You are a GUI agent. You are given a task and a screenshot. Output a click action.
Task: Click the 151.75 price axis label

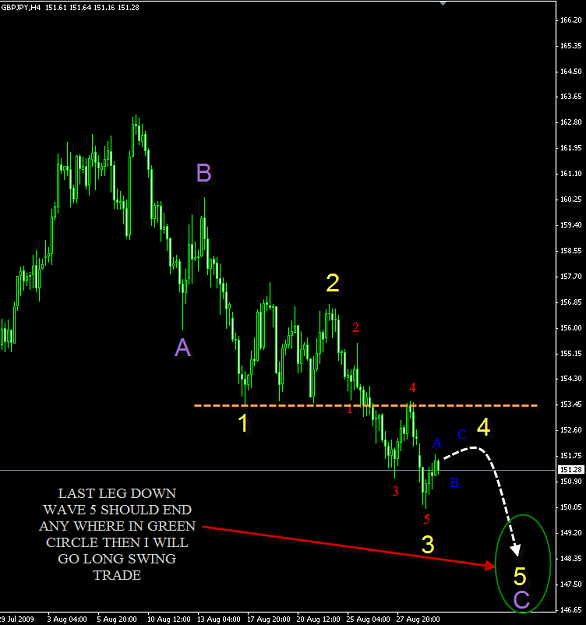[571, 456]
